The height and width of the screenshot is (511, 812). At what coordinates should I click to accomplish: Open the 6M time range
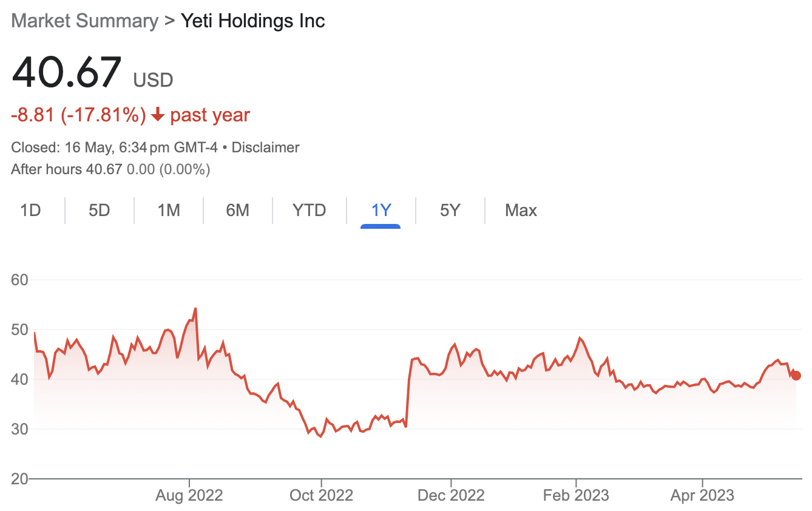(238, 211)
